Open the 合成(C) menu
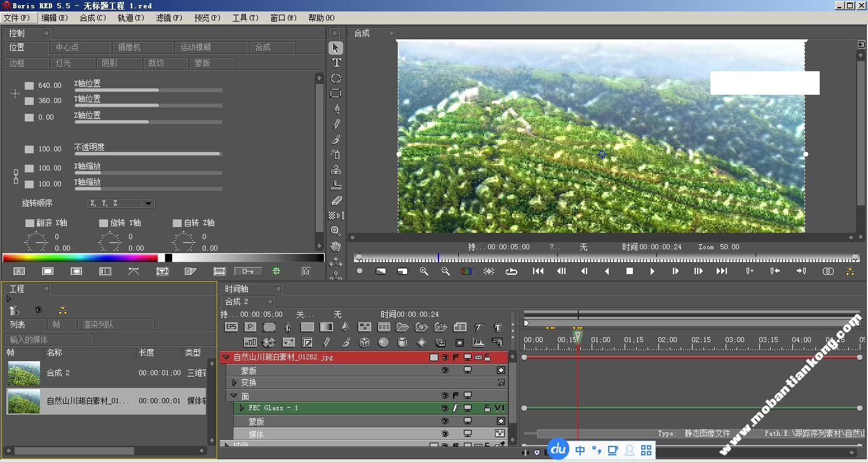This screenshot has height=463, width=868. (x=93, y=18)
